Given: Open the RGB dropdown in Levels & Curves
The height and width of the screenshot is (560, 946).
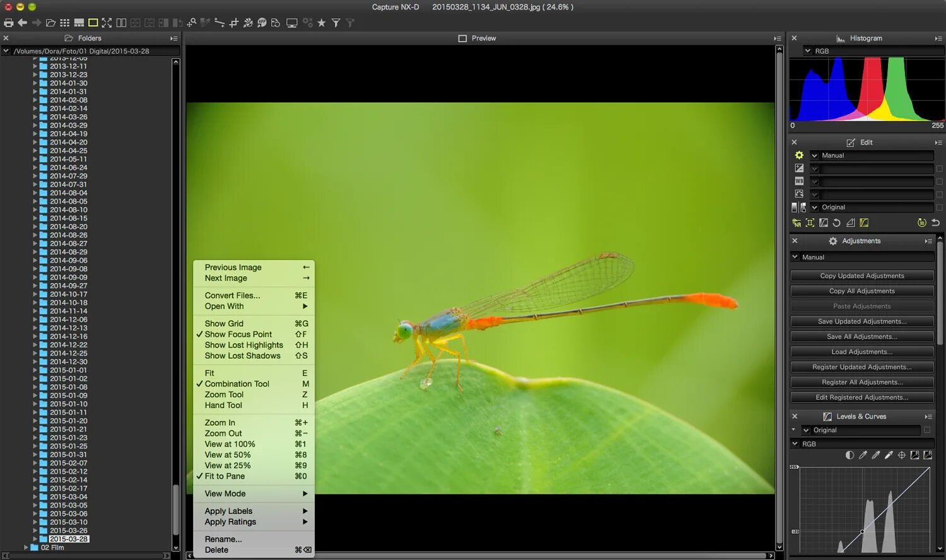Looking at the screenshot, I should pos(862,444).
